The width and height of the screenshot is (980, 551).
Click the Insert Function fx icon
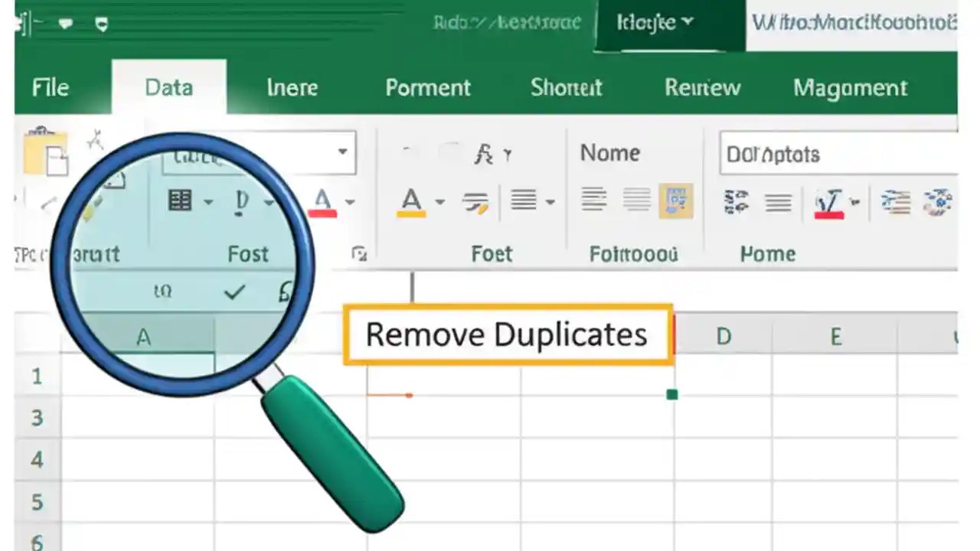pyautogui.click(x=485, y=154)
